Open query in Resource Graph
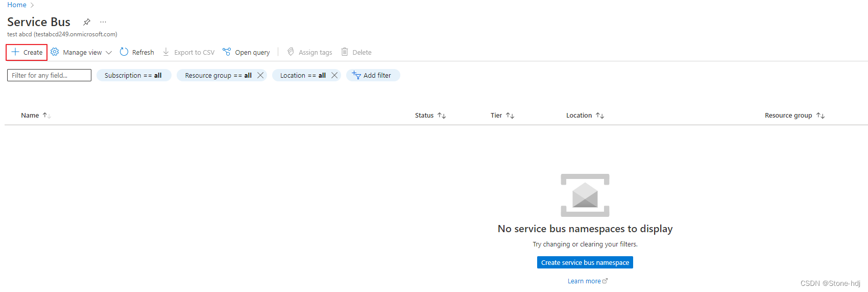The image size is (868, 292). point(246,52)
